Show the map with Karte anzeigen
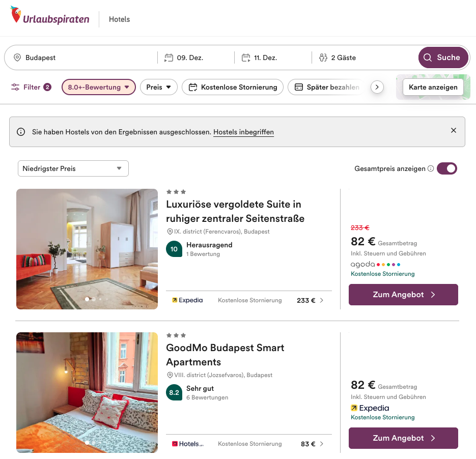This screenshot has height=459, width=476. tap(433, 87)
